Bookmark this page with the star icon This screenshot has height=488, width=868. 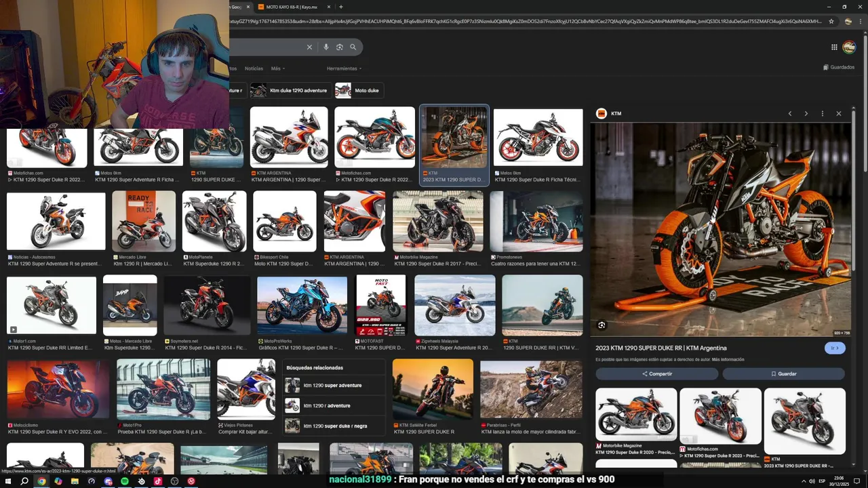point(831,21)
